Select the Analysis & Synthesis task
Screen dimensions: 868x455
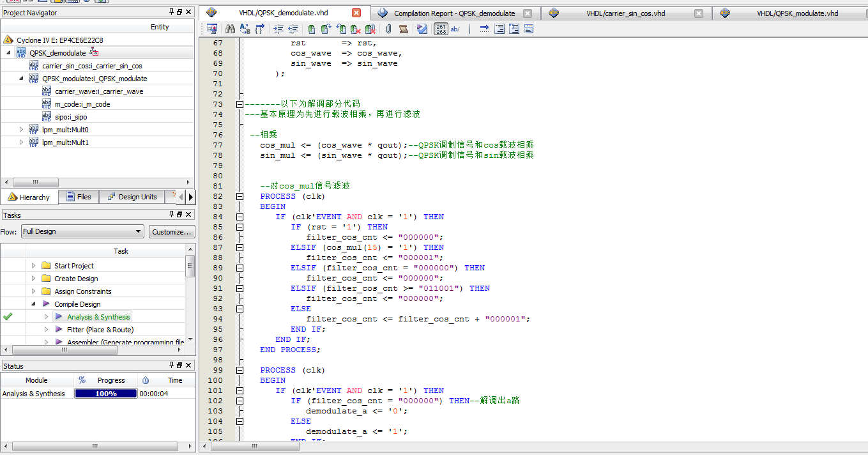[x=98, y=317]
